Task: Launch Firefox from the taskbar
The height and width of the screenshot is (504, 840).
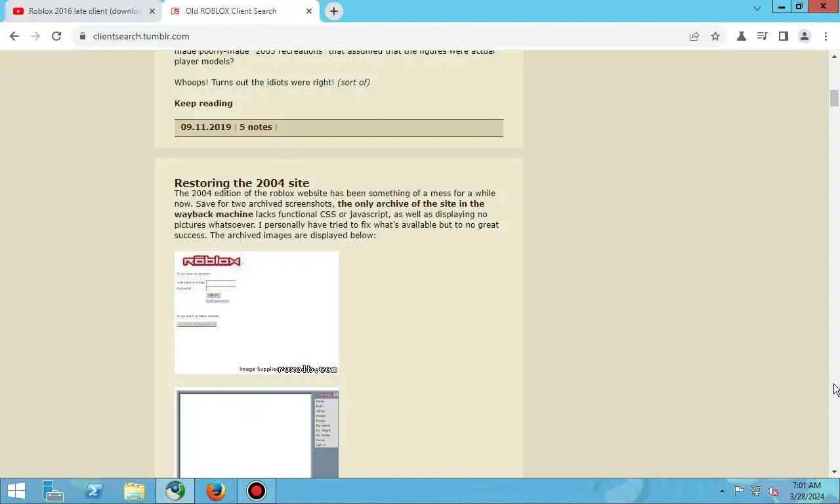Action: pos(216,491)
